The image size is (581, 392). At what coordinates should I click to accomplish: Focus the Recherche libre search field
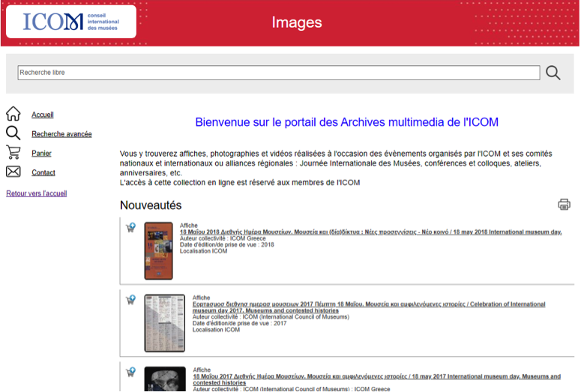click(279, 73)
